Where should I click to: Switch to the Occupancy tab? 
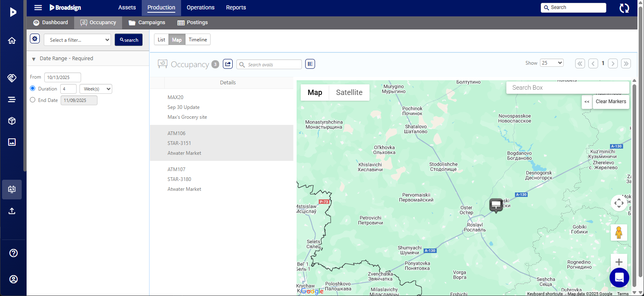point(98,23)
